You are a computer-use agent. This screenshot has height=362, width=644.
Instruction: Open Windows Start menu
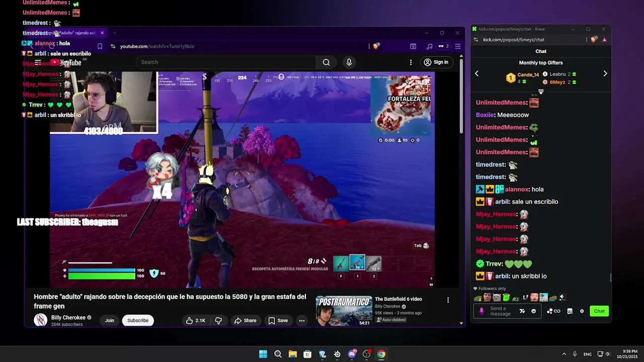(x=263, y=354)
